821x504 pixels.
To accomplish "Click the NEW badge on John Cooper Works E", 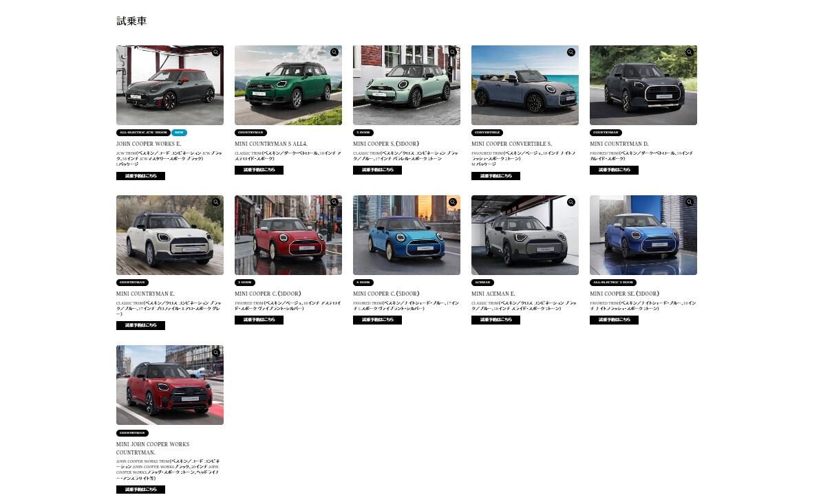I will (179, 133).
